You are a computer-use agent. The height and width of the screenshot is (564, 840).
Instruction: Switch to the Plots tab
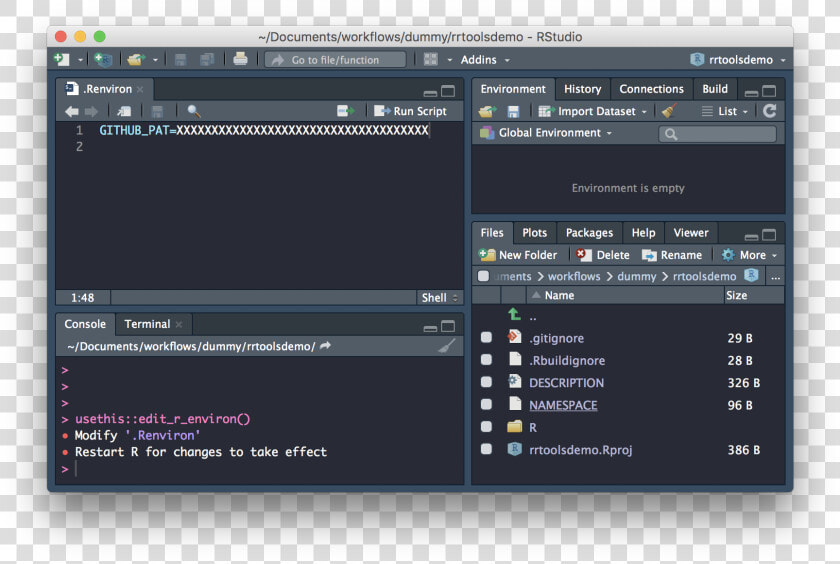click(x=535, y=233)
